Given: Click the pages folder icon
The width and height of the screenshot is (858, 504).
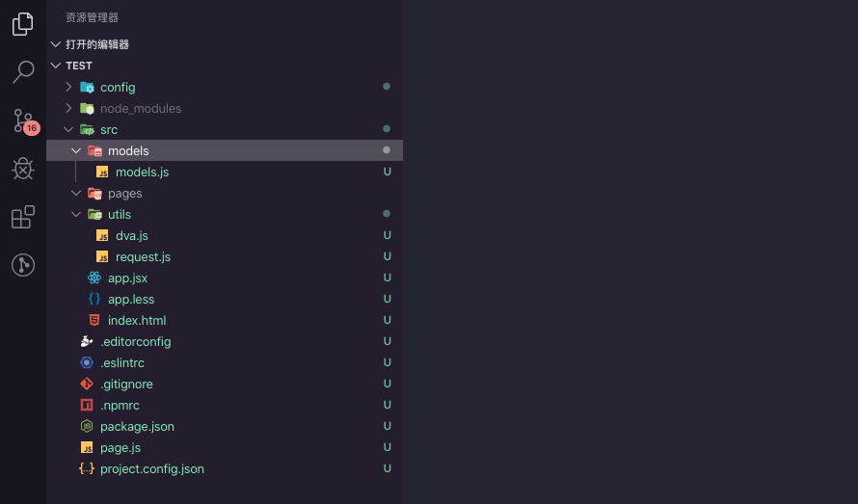Looking at the screenshot, I should (x=94, y=193).
